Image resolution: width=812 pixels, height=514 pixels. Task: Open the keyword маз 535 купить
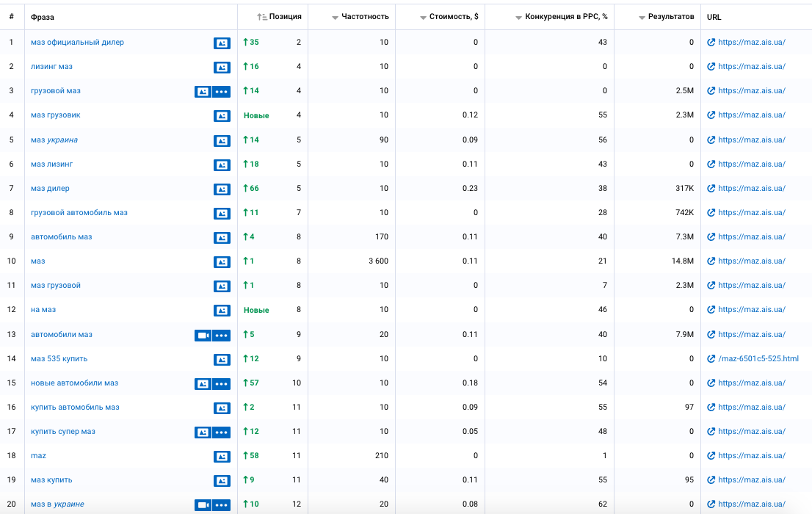(59, 358)
